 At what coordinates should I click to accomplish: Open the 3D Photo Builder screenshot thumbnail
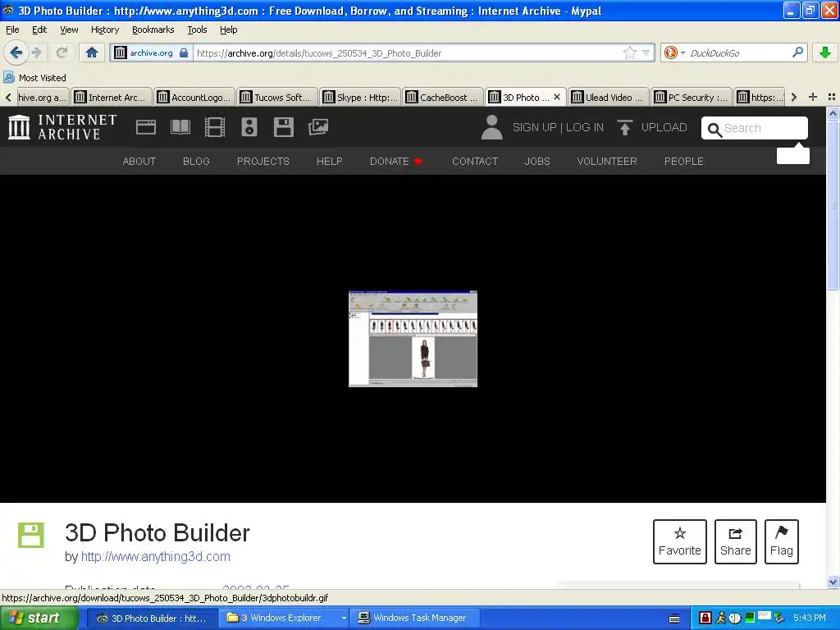(413, 339)
